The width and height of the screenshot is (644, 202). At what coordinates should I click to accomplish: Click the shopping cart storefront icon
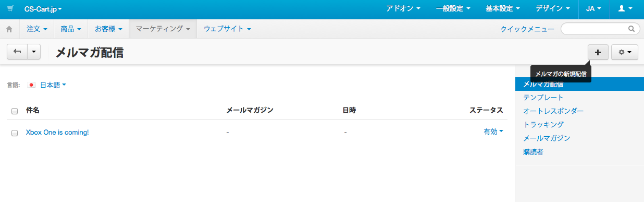(10, 9)
